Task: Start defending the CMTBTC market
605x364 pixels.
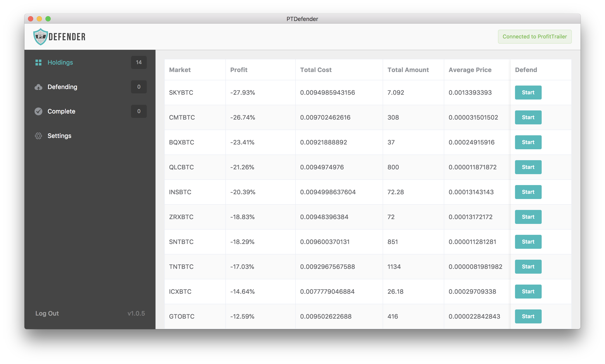Action: [x=528, y=117]
